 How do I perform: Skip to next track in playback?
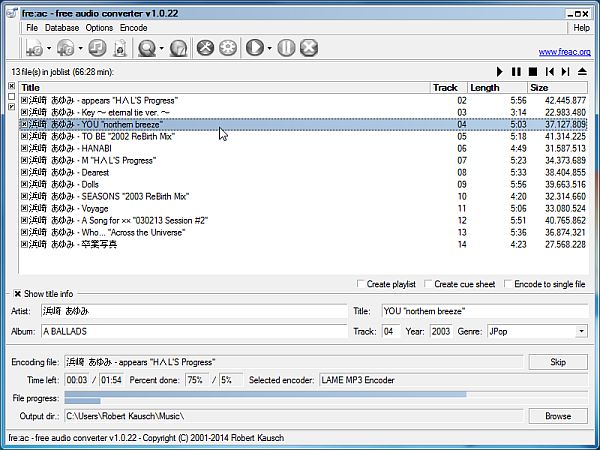pyautogui.click(x=566, y=72)
